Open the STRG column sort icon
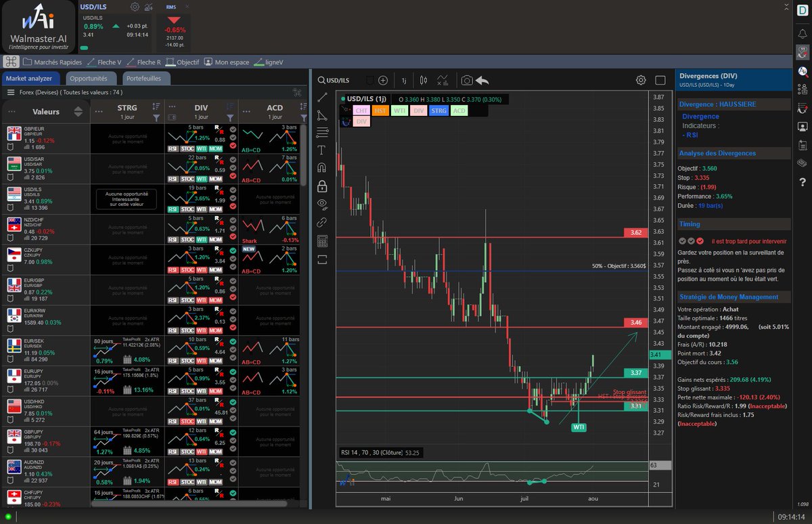The width and height of the screenshot is (812, 524). 157,106
